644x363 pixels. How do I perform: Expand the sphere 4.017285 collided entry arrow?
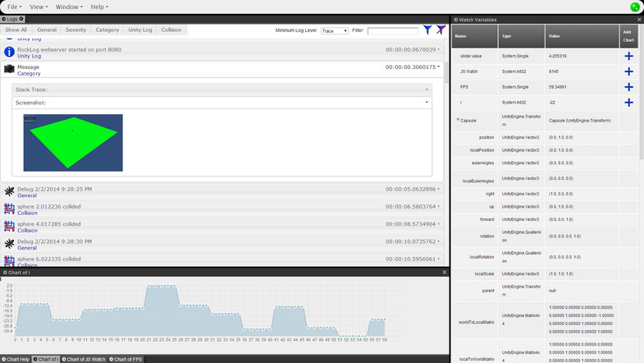[439, 224]
